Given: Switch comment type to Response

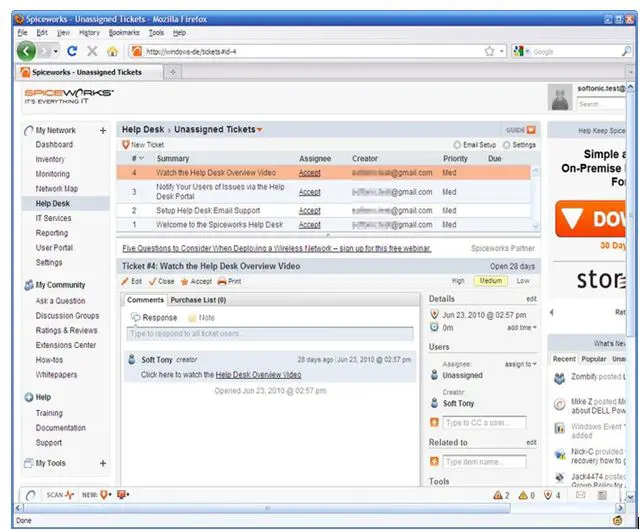Looking at the screenshot, I should [x=154, y=318].
